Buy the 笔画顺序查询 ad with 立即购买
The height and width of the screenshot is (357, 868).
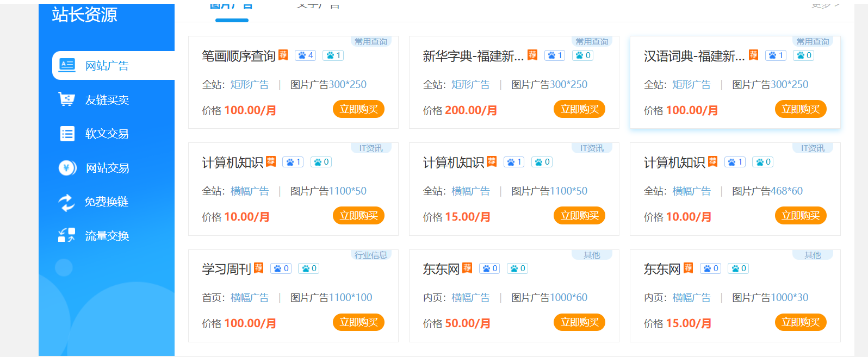coord(358,109)
